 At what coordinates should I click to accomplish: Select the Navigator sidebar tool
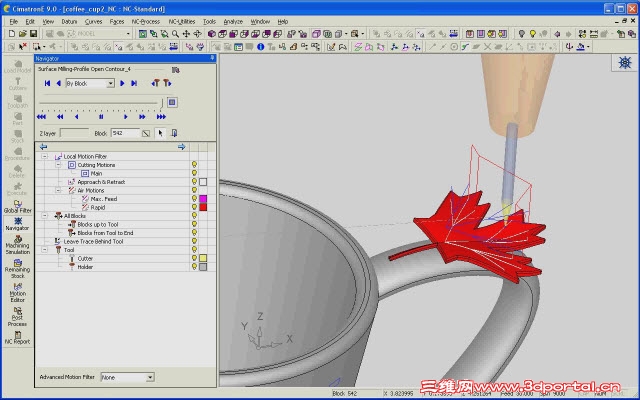tap(18, 224)
